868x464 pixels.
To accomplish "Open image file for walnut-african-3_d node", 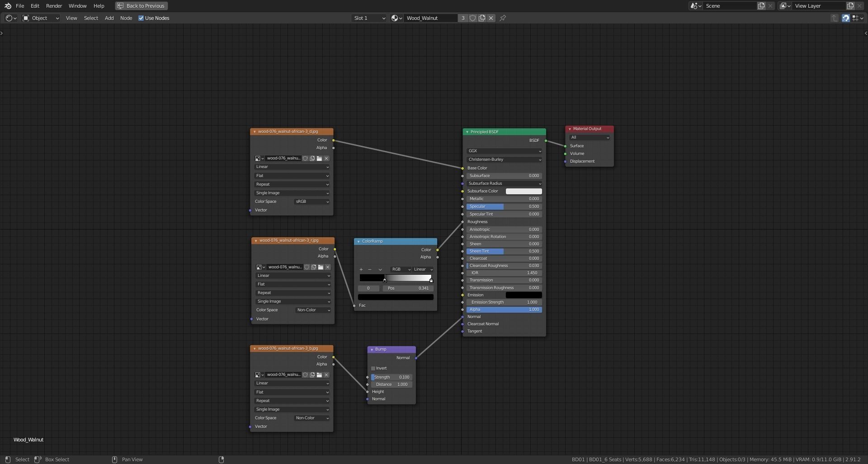I will [x=319, y=159].
